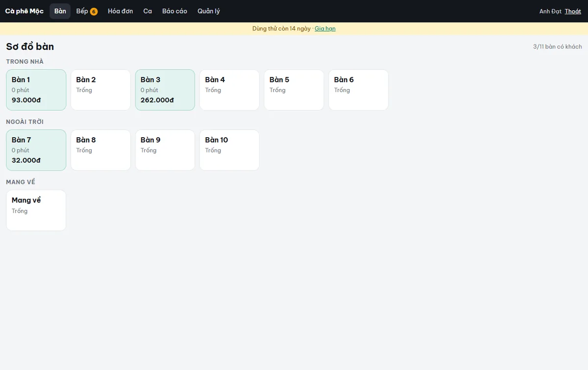Viewport: 588px width, 370px height.
Task: Select empty table Bàn 5
Action: (x=294, y=90)
